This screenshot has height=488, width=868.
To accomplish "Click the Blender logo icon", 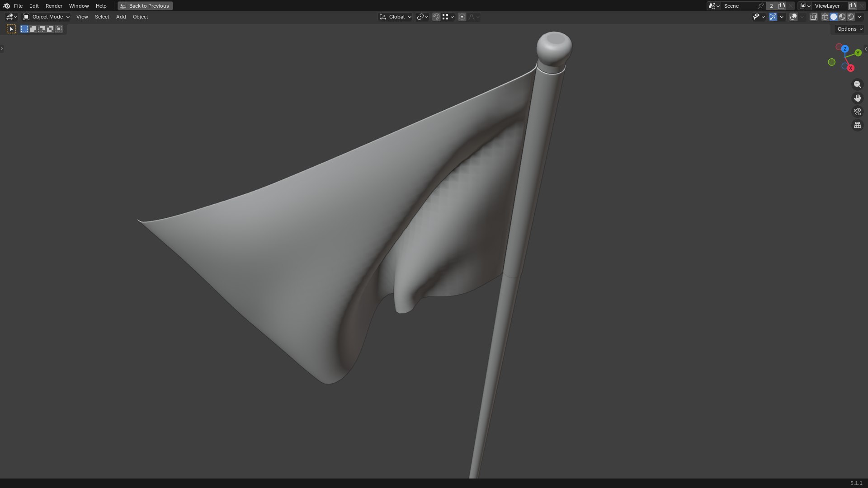I will pos(6,6).
